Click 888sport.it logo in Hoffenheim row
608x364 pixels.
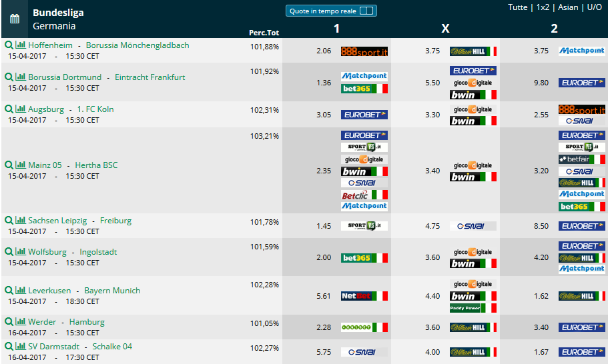(364, 51)
